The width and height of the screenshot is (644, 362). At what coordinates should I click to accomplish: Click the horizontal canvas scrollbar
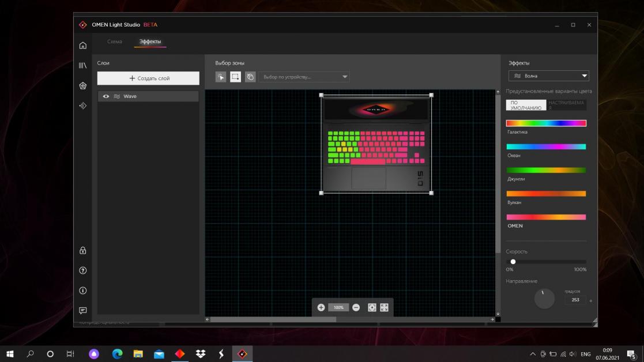coord(273,319)
